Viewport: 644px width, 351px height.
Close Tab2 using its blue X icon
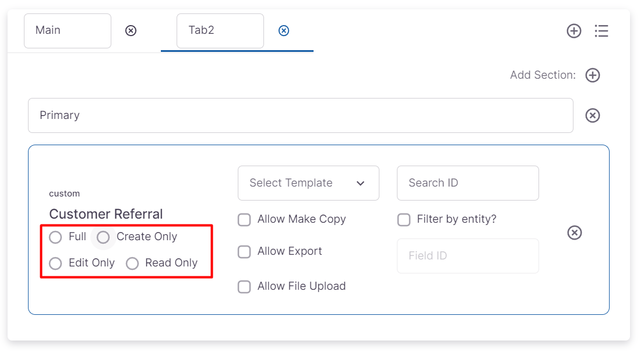pos(284,30)
